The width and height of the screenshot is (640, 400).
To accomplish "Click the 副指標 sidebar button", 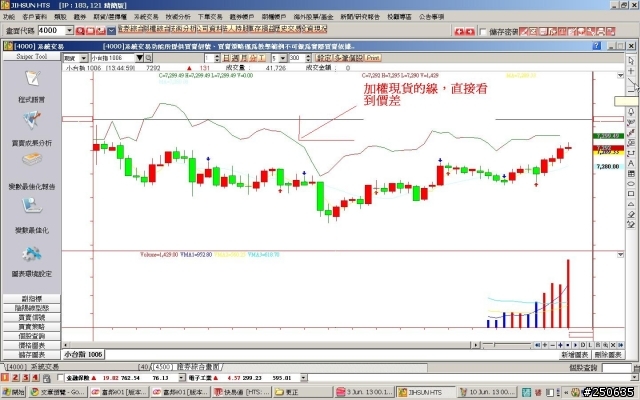I will click(x=31, y=299).
